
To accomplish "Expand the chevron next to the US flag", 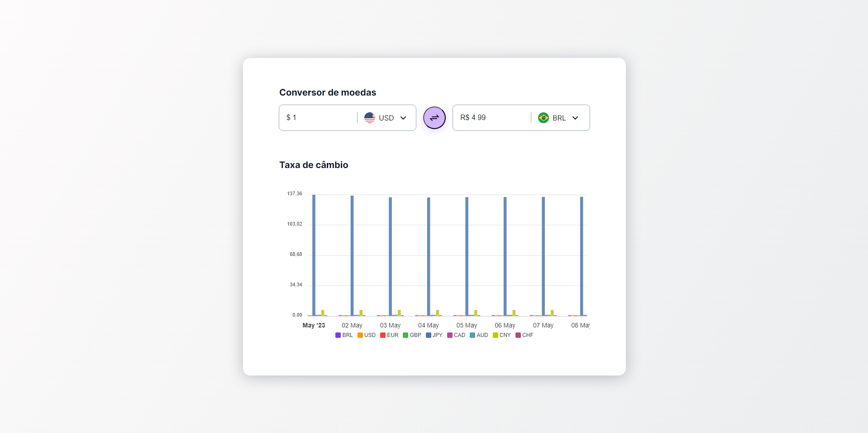I will click(x=403, y=118).
